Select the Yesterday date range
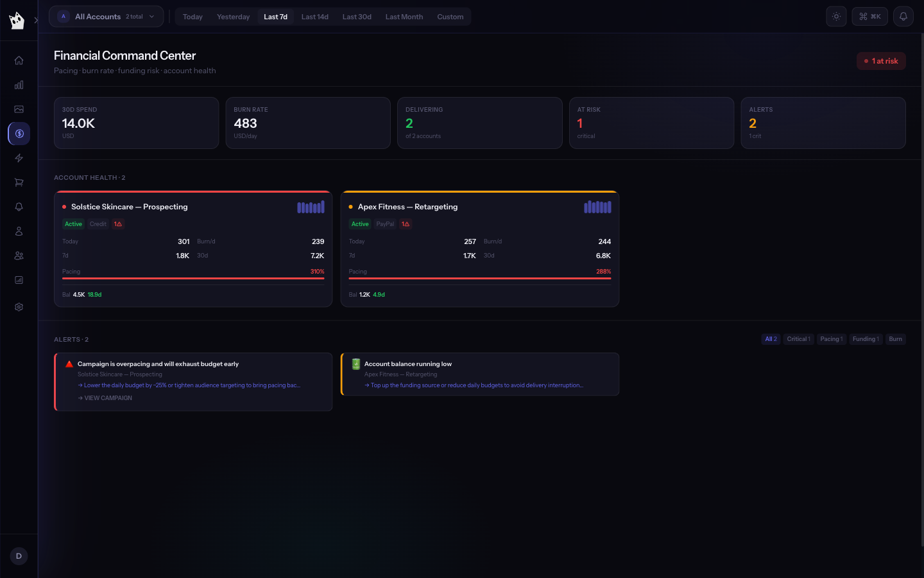Image resolution: width=924 pixels, height=578 pixels. 233,17
